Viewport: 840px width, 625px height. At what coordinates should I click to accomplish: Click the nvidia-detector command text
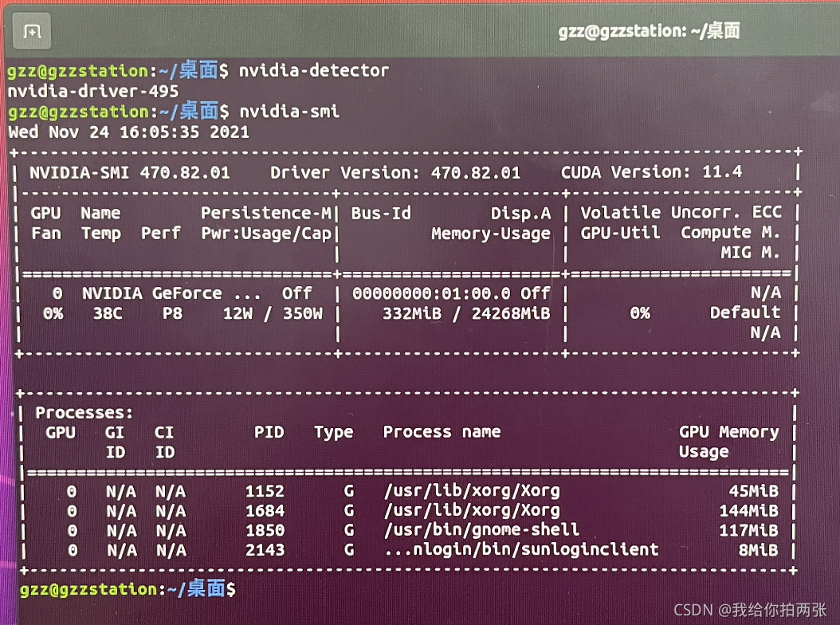(x=314, y=70)
